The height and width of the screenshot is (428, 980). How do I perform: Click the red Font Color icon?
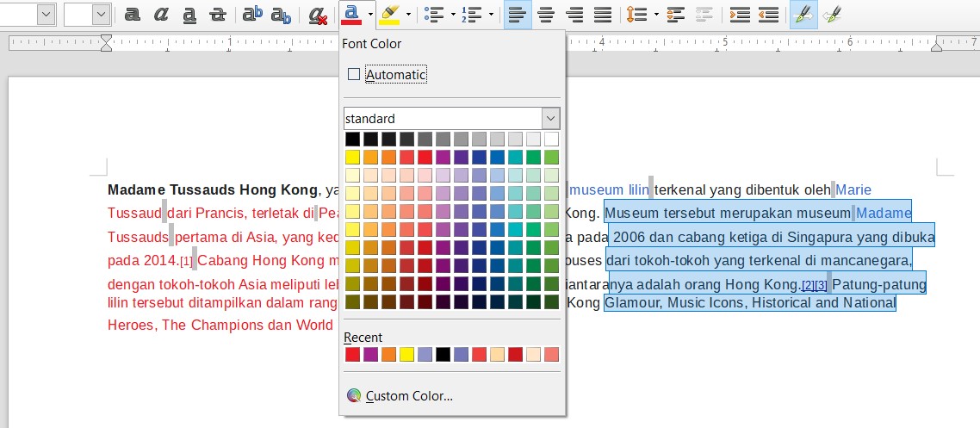[x=352, y=15]
